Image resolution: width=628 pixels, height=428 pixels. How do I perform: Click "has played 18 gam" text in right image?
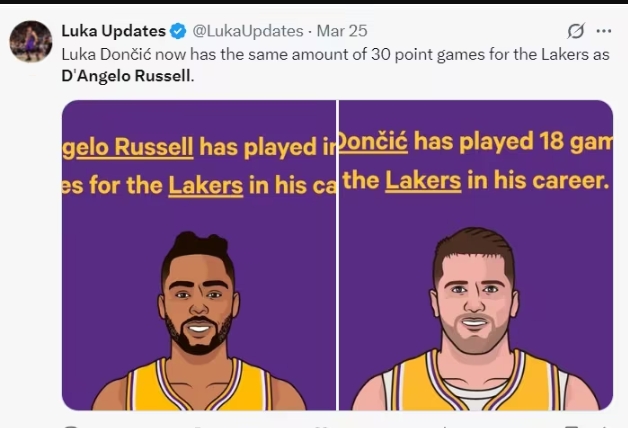pyautogui.click(x=510, y=142)
